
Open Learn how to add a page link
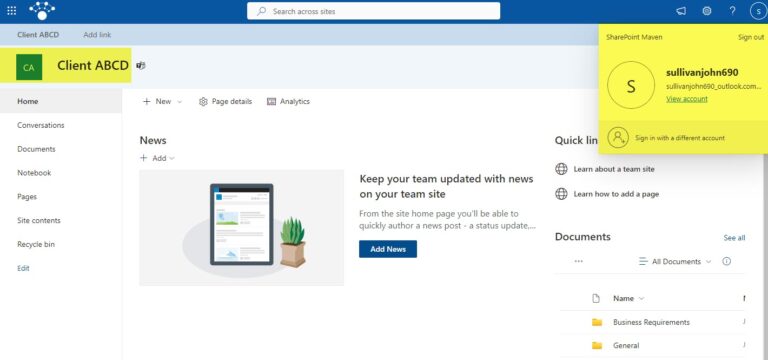click(x=616, y=194)
